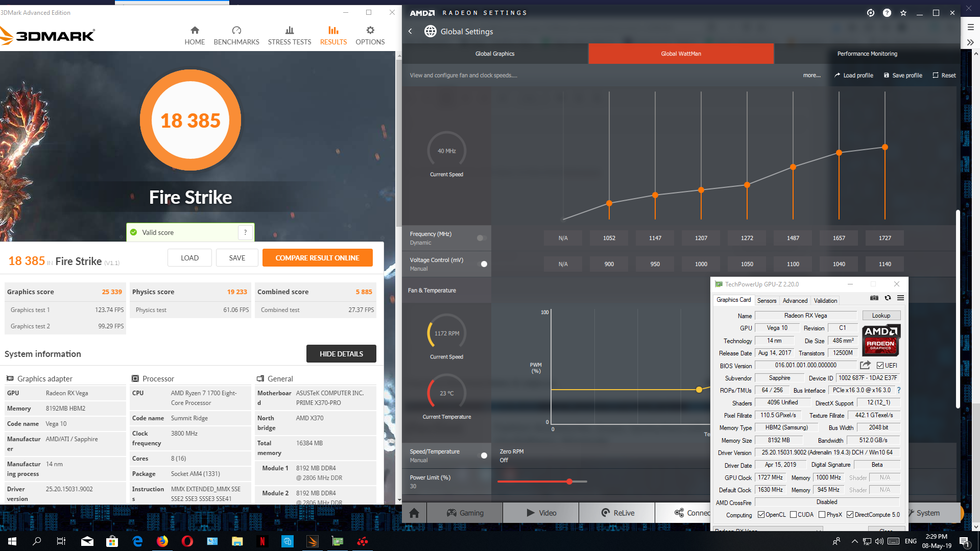Open the 3DMark Home icon
980x551 pixels.
tap(195, 31)
